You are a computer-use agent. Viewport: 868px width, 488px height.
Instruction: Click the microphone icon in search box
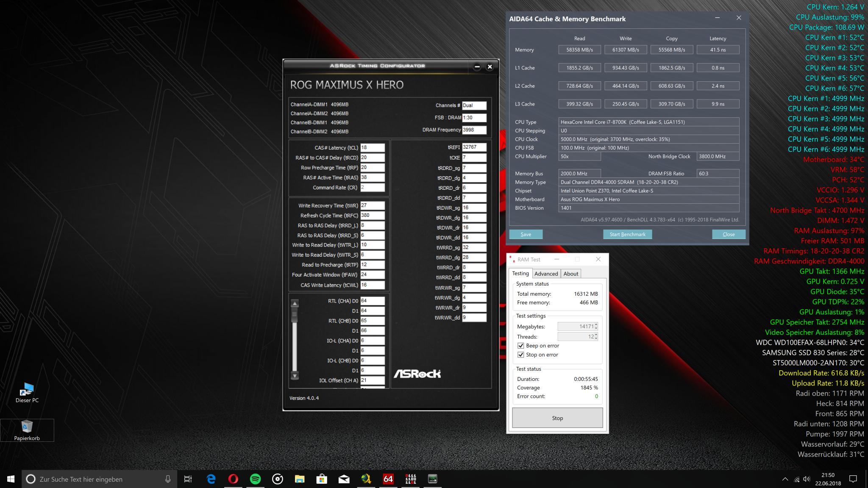point(168,479)
